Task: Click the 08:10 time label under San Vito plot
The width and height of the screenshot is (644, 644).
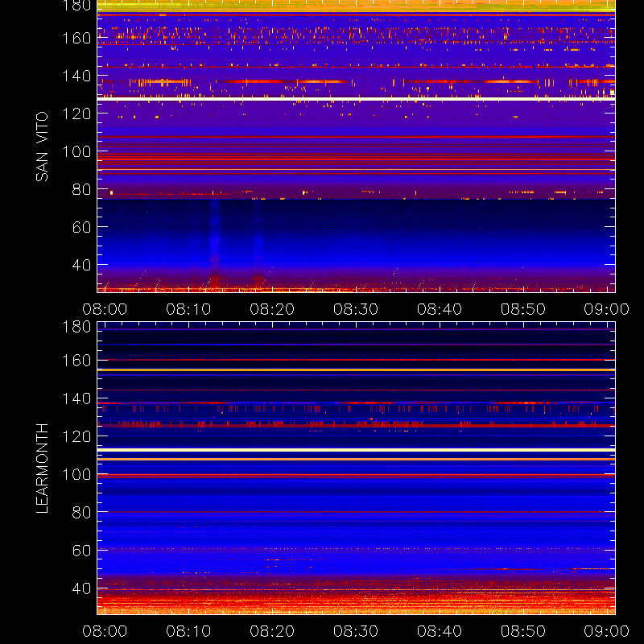Action: (188, 309)
